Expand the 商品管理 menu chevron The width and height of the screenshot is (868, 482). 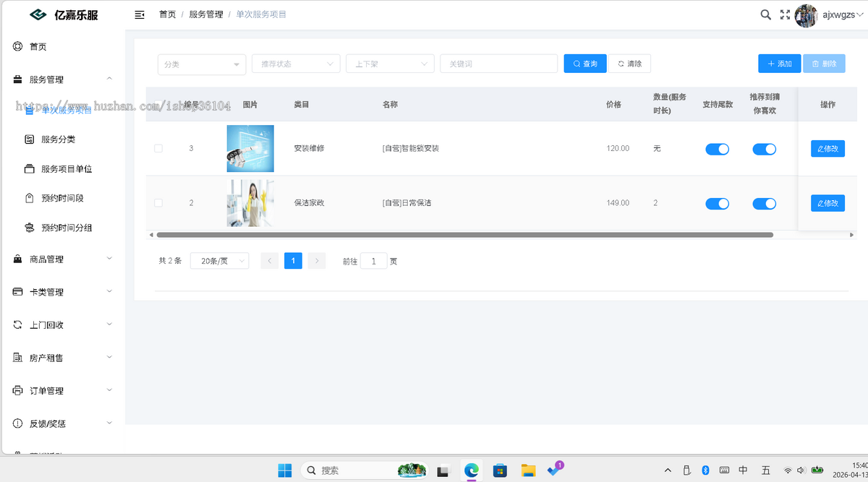tap(109, 258)
